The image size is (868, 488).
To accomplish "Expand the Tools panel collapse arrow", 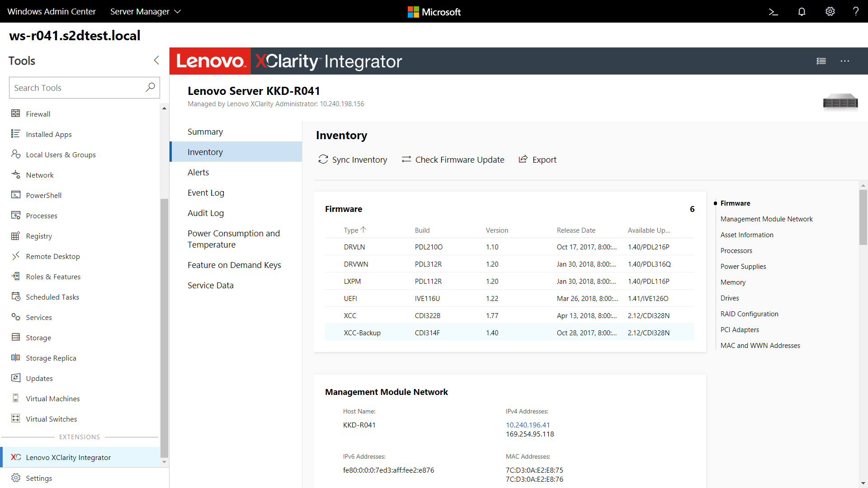I will click(x=156, y=61).
